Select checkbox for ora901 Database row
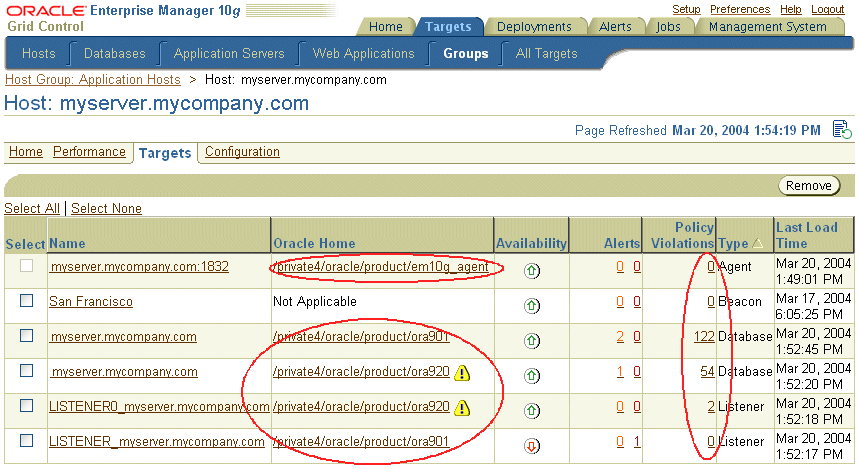859x469 pixels. pos(26,336)
